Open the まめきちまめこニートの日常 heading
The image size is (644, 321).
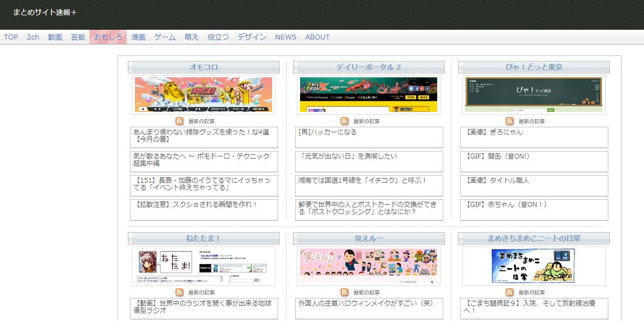point(534,238)
